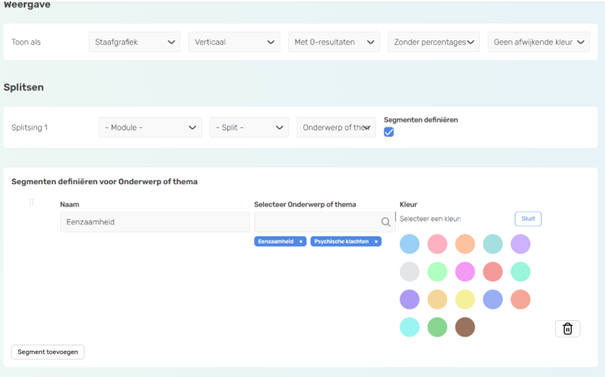Open the Zonder percentages dropdown
This screenshot has width=605, height=377.
(x=434, y=42)
